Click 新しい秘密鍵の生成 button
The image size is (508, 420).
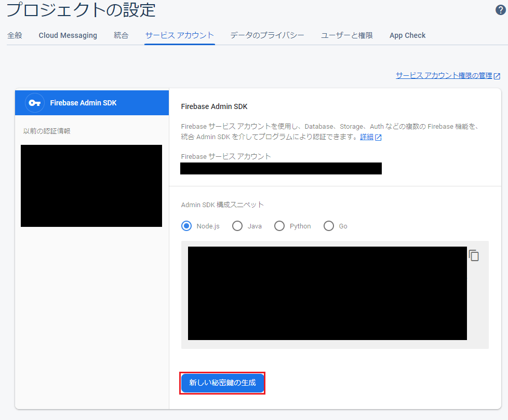pos(222,383)
